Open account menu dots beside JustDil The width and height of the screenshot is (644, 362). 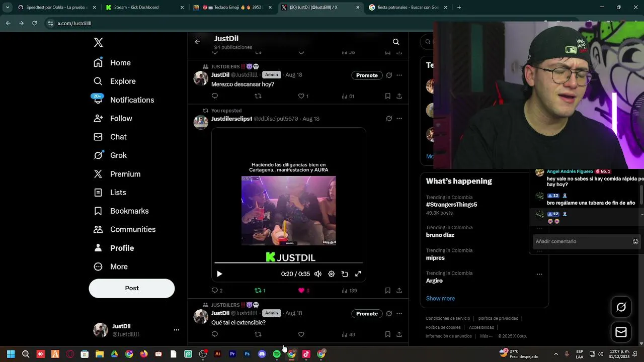point(177,330)
